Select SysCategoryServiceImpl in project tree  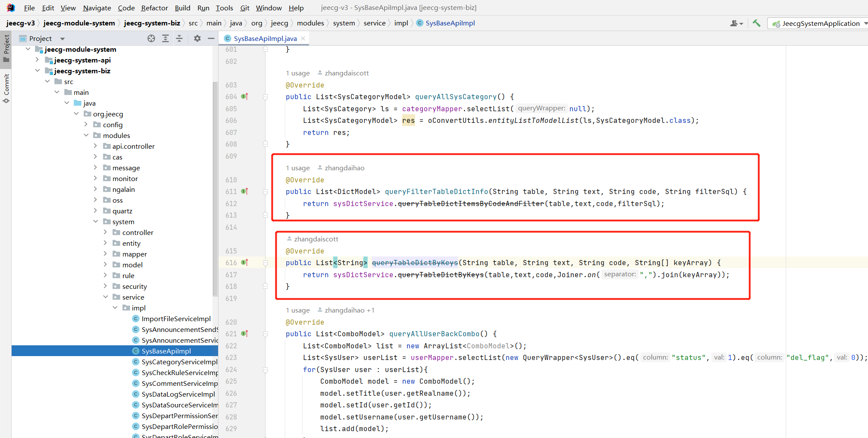179,362
